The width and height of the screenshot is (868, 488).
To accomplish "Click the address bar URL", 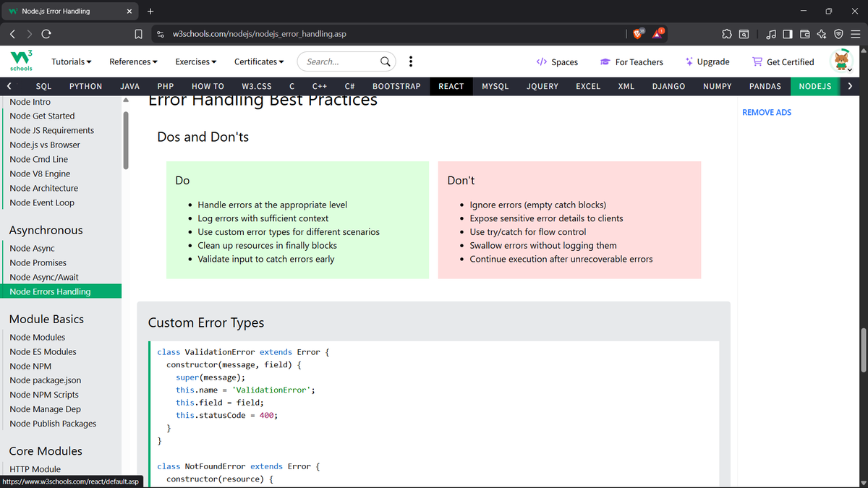I will [260, 34].
